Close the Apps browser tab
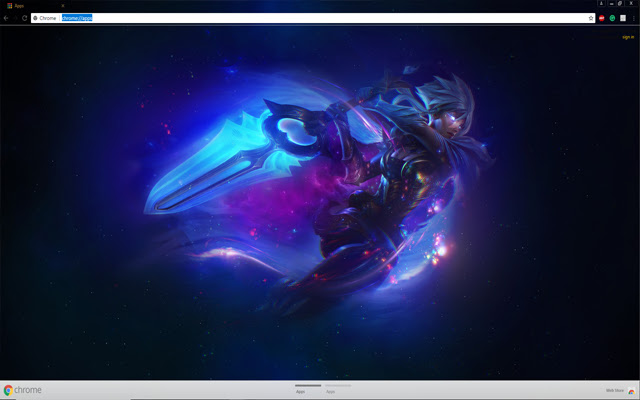This screenshot has width=640, height=400. (62, 6)
